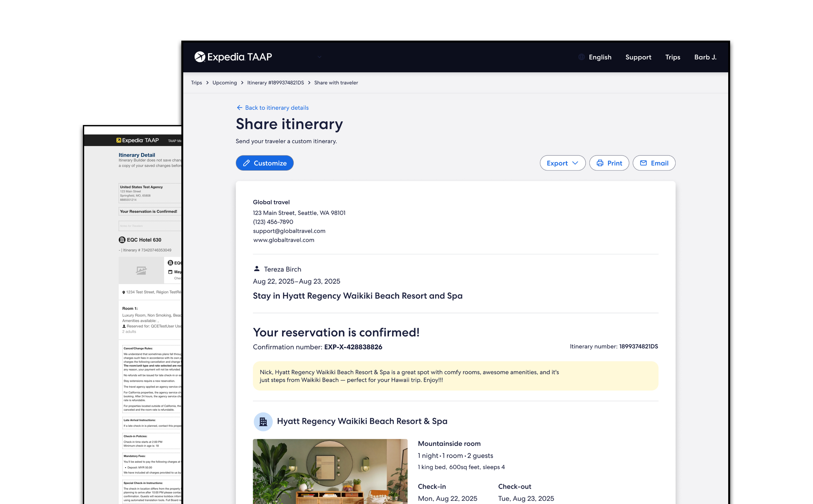Image resolution: width=813 pixels, height=504 pixels.
Task: Click the yellow traveler note box
Action: (455, 376)
